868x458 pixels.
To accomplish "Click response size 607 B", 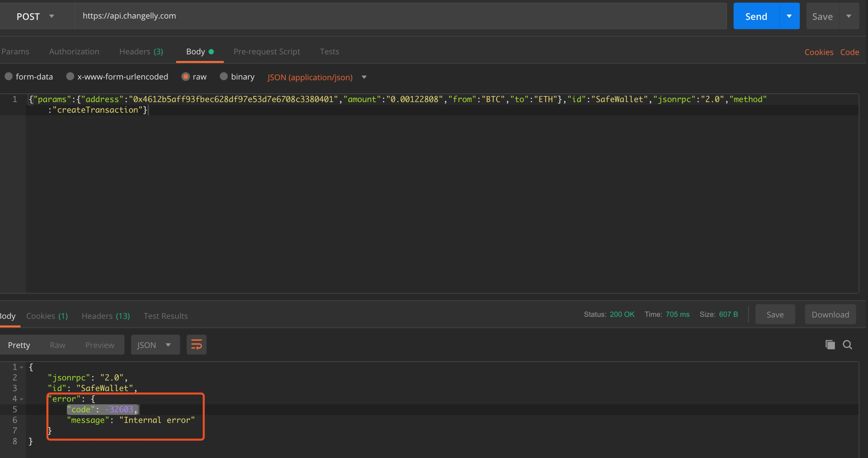I will (x=728, y=314).
